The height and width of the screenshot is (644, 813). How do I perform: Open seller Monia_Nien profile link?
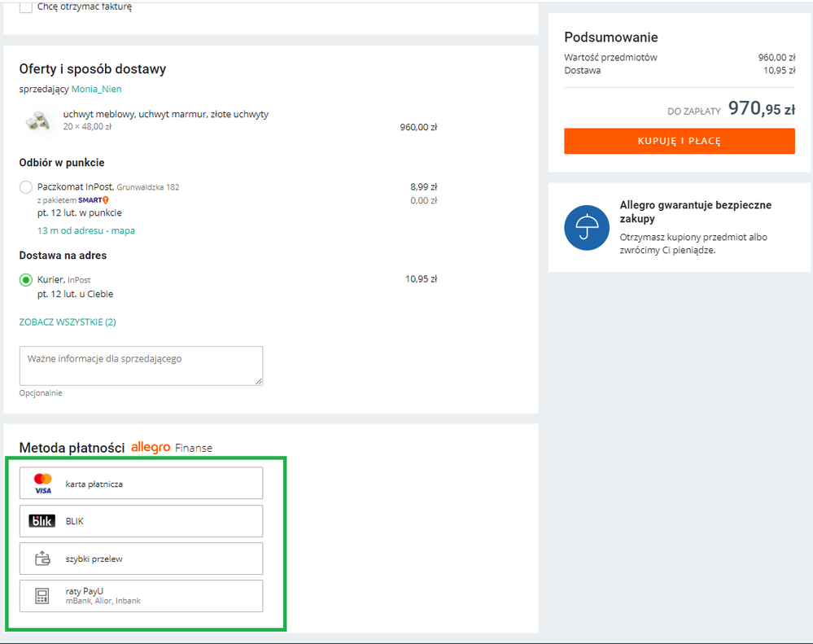coord(97,89)
